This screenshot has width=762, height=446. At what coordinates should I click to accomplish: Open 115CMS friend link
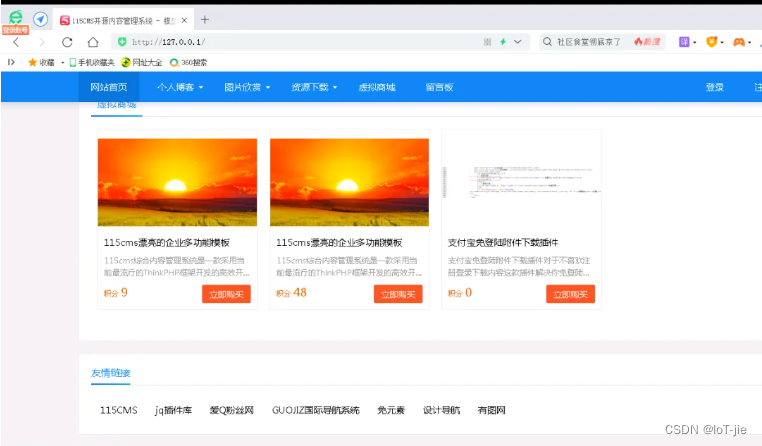coord(119,410)
